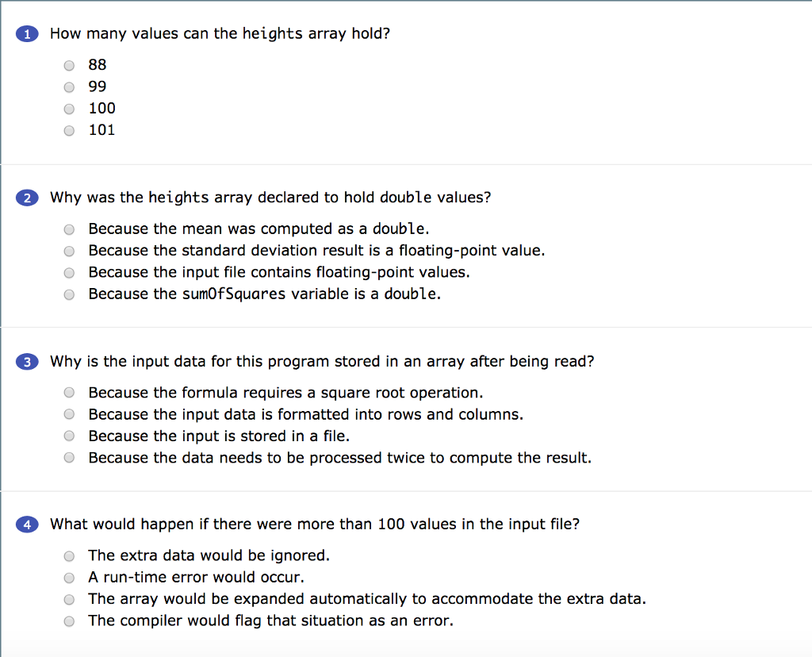Select 'Because the input is stored in a file'
The image size is (812, 657).
pos(69,436)
